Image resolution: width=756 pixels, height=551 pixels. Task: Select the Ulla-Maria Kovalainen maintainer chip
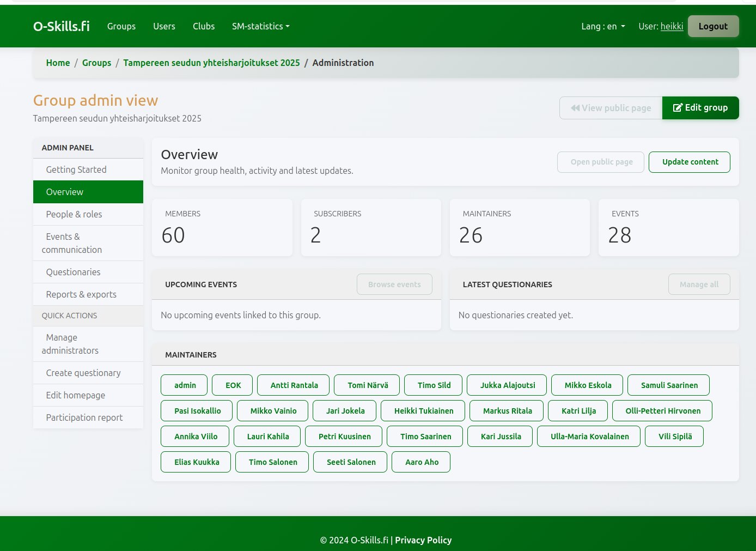pyautogui.click(x=589, y=437)
